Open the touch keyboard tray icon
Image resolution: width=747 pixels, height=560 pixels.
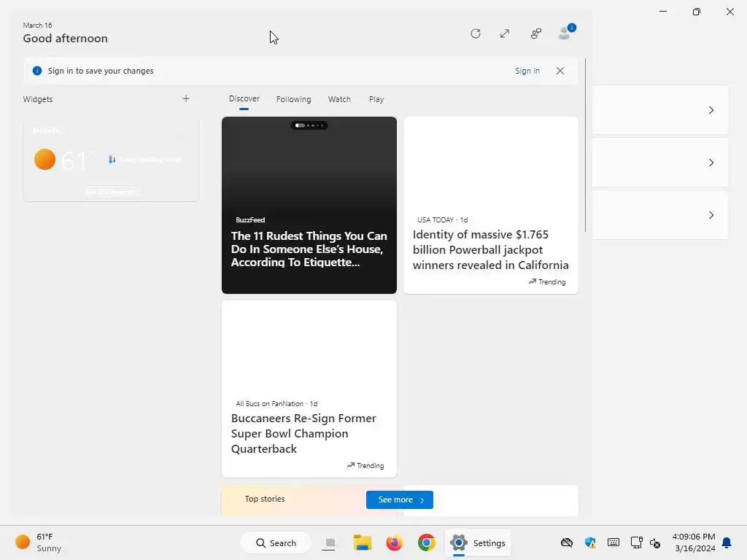[x=613, y=542]
